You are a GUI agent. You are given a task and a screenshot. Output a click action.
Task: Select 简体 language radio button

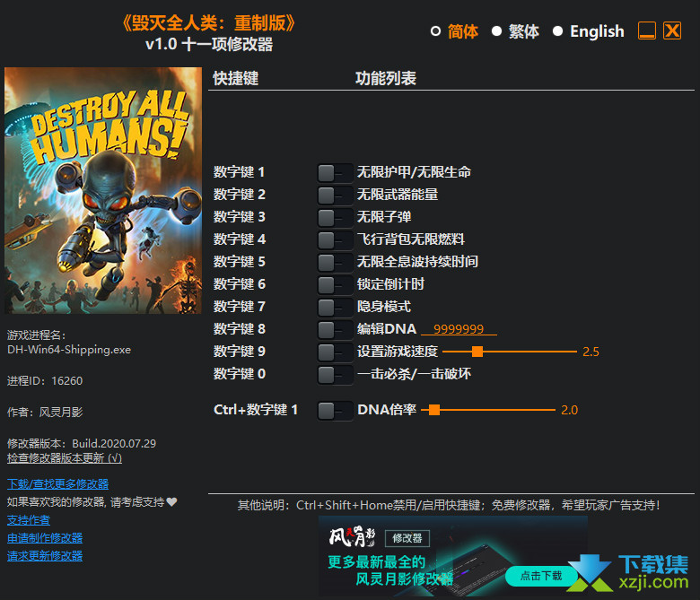click(436, 31)
